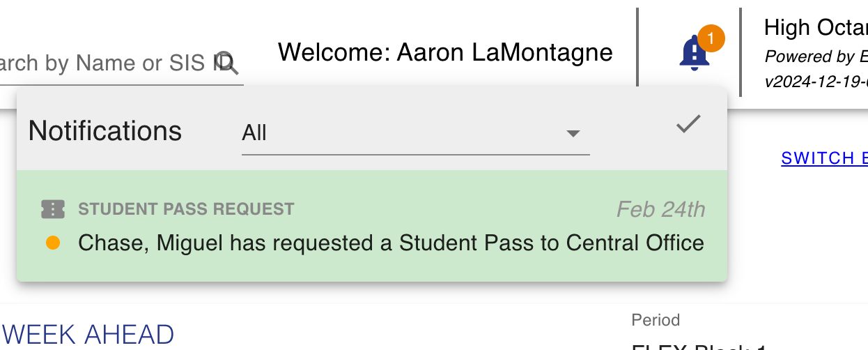The height and width of the screenshot is (350, 868).
Task: Open Miguel Chase's Student Pass request notification
Action: [372, 226]
